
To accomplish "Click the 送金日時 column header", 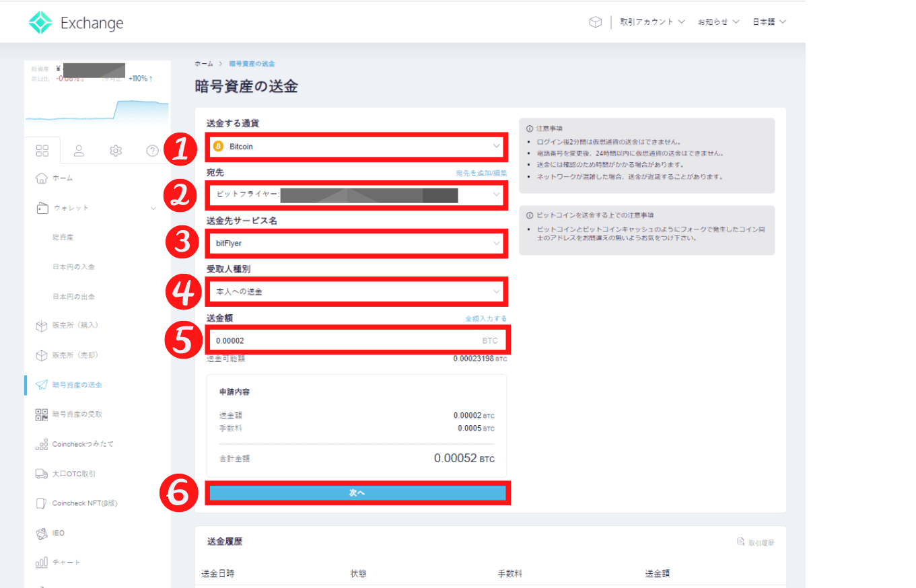I will point(218,574).
